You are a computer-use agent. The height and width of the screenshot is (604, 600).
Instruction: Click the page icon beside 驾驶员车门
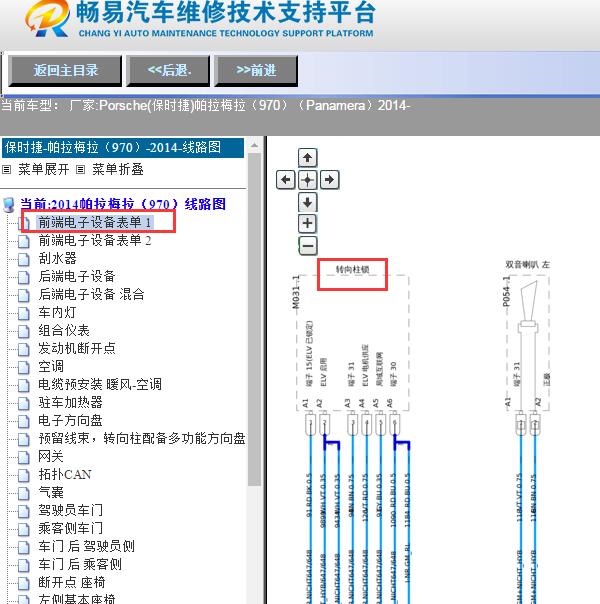point(24,511)
